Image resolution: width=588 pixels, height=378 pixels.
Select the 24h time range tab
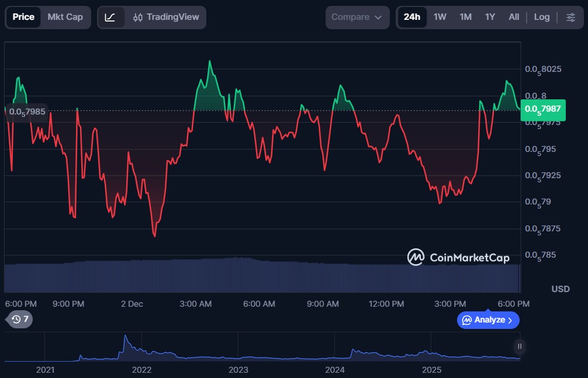411,17
